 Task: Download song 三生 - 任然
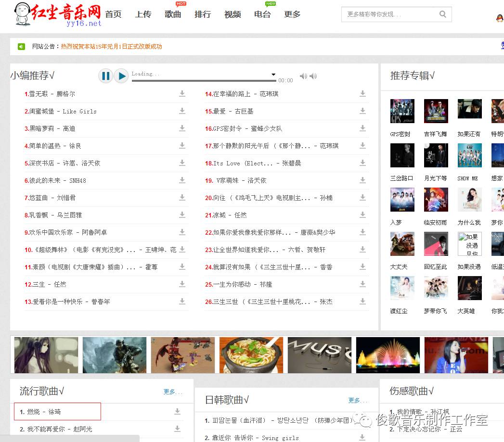pos(182,284)
